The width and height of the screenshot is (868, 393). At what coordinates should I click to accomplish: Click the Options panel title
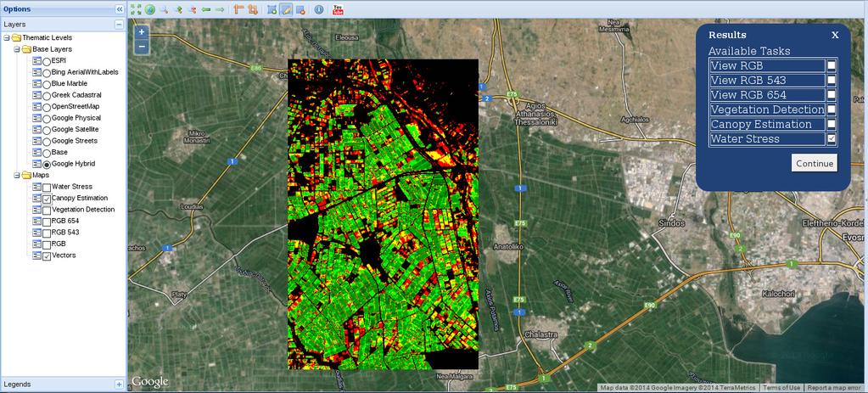17,9
